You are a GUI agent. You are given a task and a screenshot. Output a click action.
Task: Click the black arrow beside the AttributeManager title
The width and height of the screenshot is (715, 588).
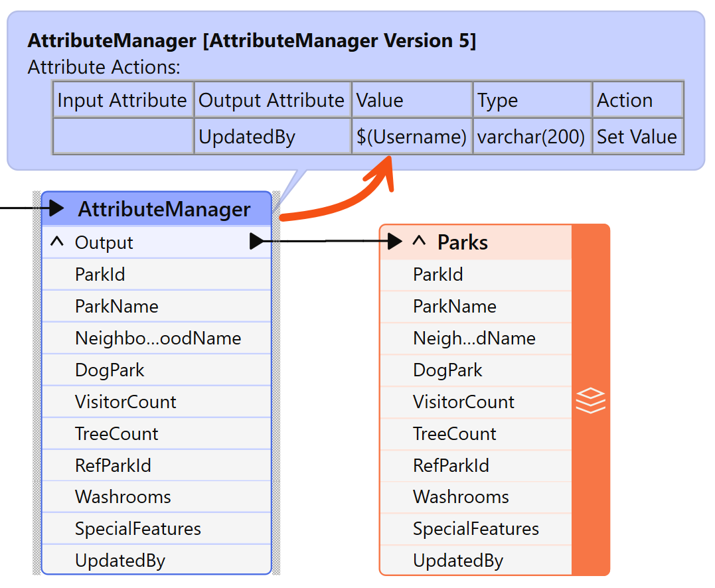tap(56, 208)
